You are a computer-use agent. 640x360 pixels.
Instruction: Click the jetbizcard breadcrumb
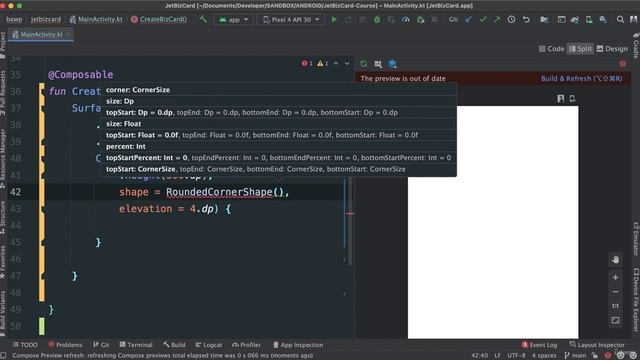tap(46, 19)
